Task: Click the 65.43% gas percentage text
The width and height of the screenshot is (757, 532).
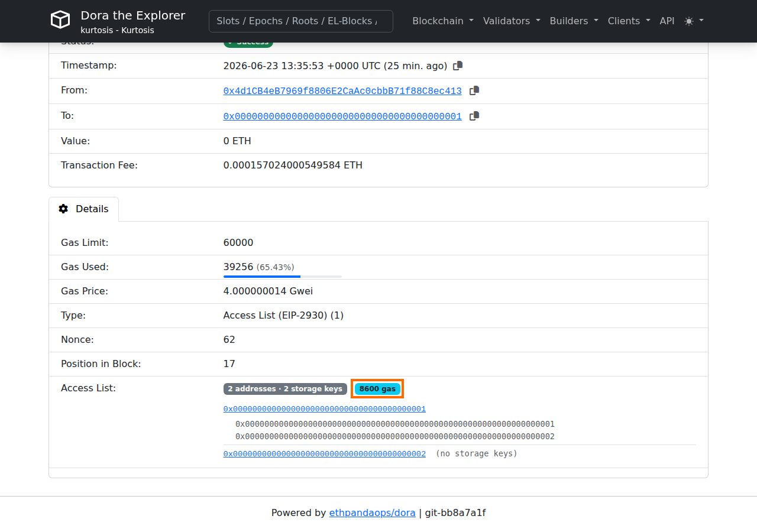Action: click(x=275, y=267)
